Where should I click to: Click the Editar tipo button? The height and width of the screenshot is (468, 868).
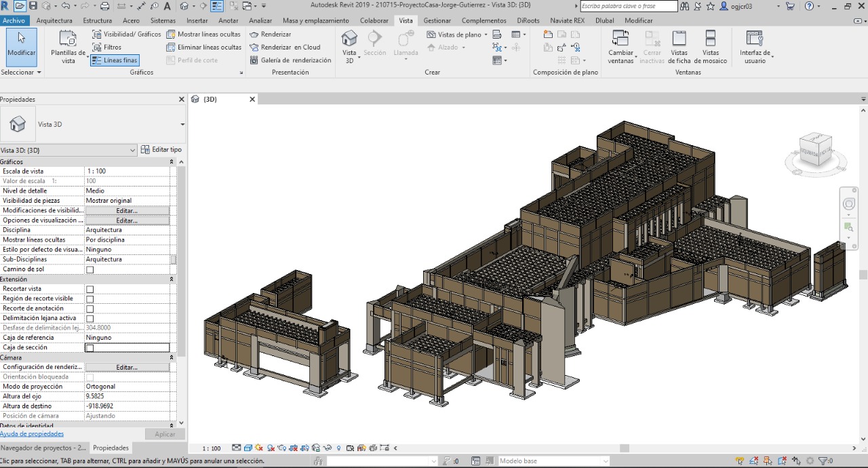pyautogui.click(x=161, y=149)
